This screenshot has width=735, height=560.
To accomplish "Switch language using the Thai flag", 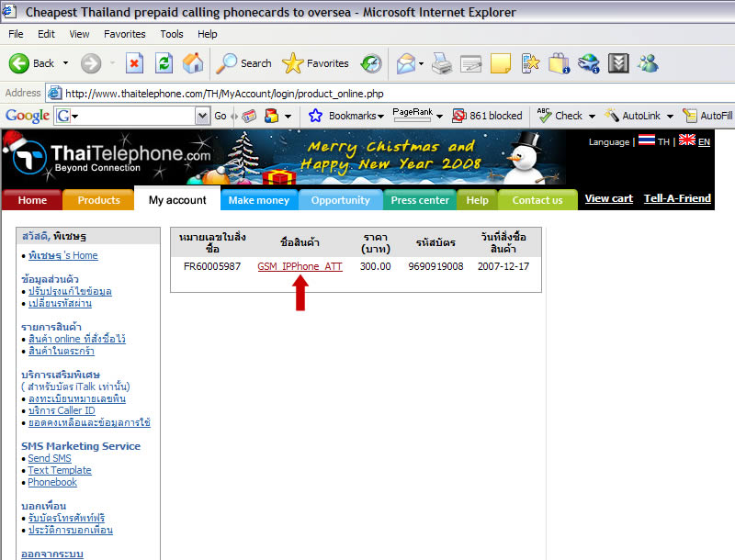I will (647, 141).
